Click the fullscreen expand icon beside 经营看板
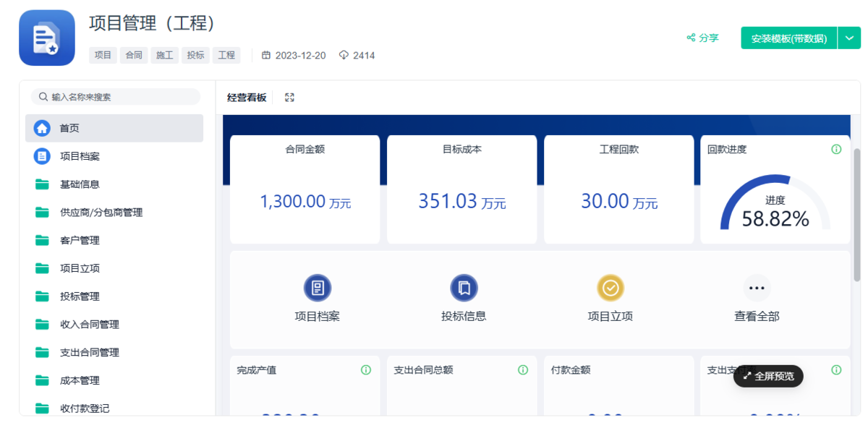Viewport: 868px width, 428px height. pos(289,97)
